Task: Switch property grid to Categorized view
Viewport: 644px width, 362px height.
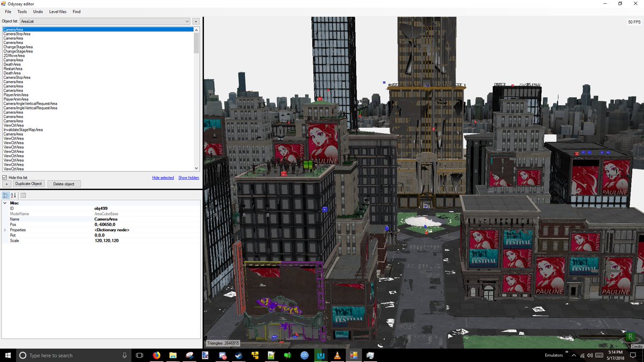Action: (x=5, y=195)
